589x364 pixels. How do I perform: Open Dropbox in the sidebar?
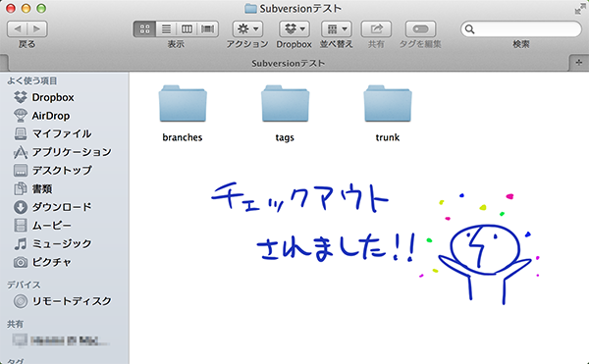pos(44,97)
